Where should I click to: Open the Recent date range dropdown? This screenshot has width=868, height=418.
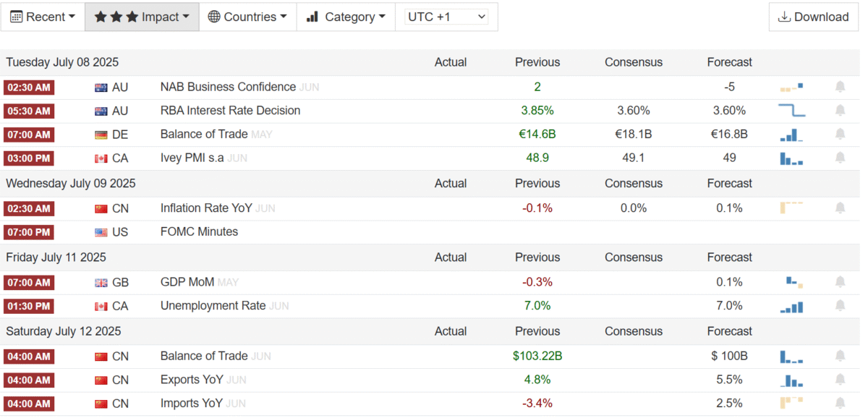coord(43,17)
